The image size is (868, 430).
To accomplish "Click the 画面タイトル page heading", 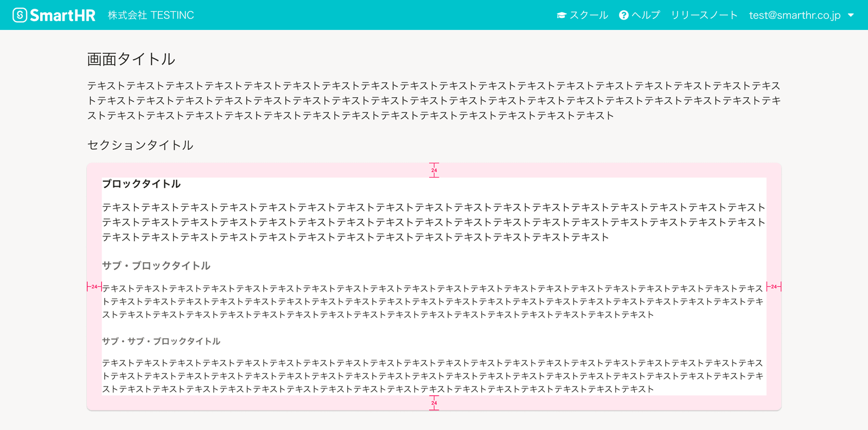I will click(x=131, y=59).
